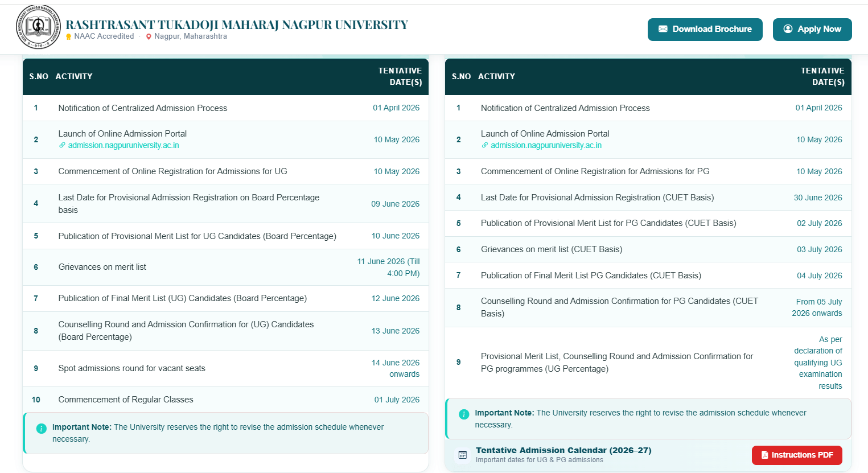Click 'As per declaration of qualifying UG examination results'

818,363
